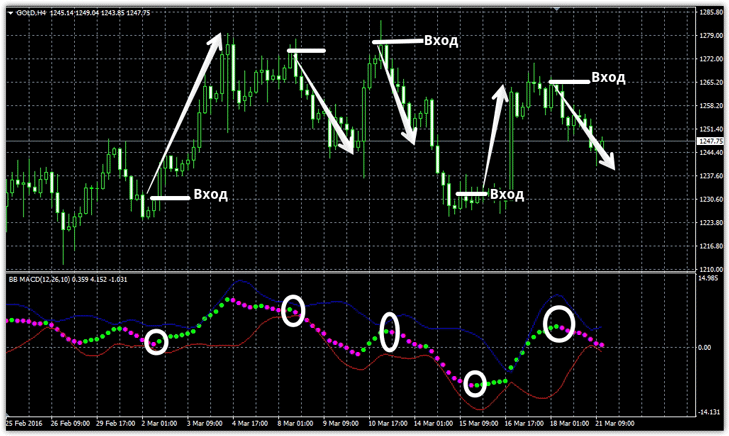Click time axis label 2 Mar 01:00
Screen dimensions: 729x436
[x=159, y=423]
